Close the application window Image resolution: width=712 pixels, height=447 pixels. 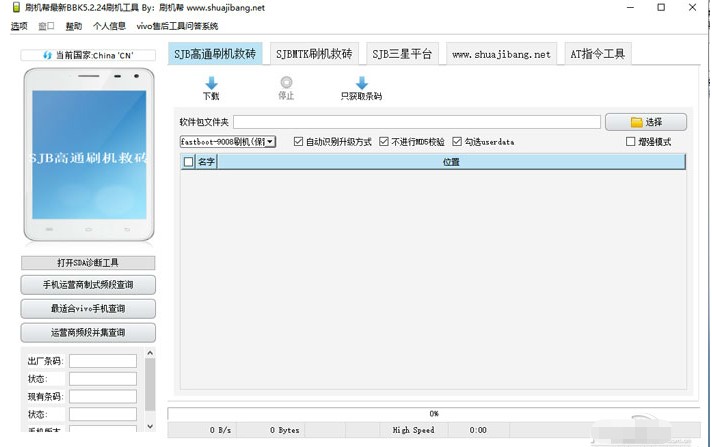[692, 8]
